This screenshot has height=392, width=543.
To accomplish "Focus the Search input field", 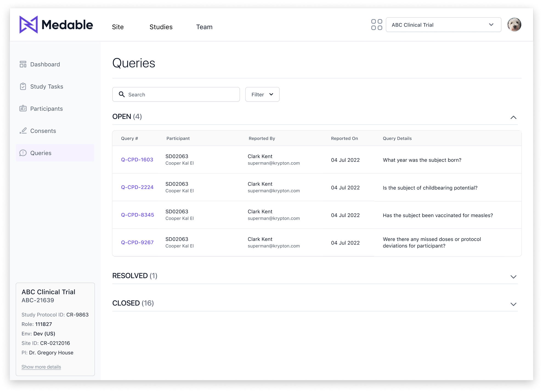I will 181,94.
